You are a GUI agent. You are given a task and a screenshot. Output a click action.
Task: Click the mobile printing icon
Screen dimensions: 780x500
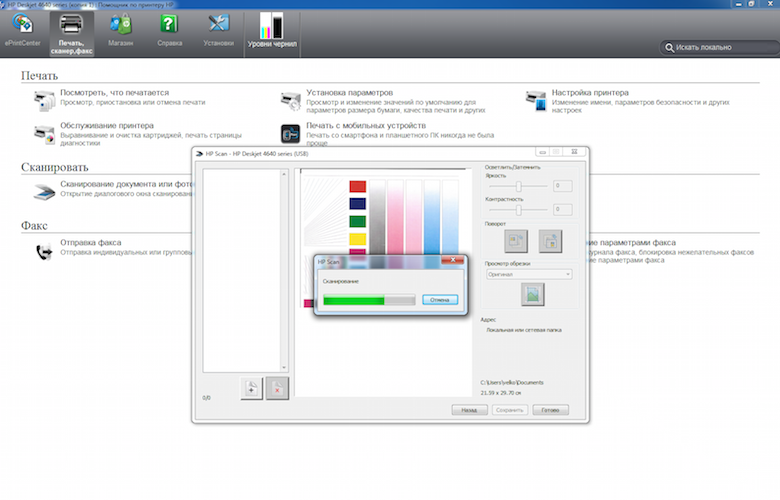click(291, 134)
